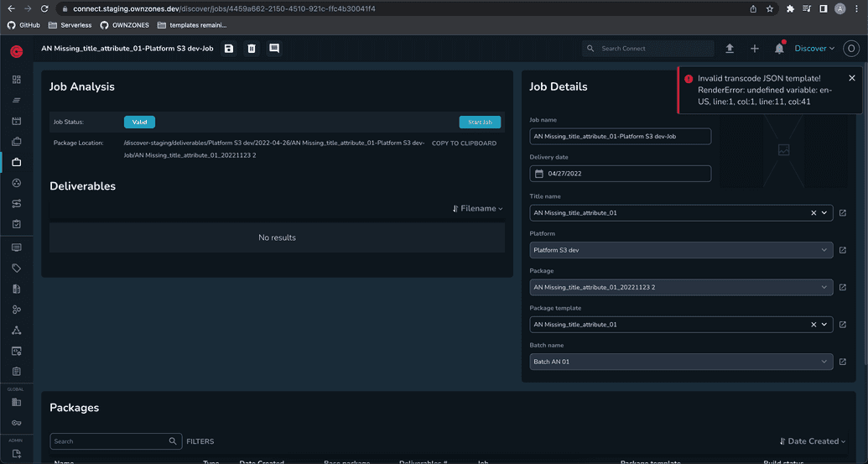The width and height of the screenshot is (868, 464).
Task: Open Title name in external link icon
Action: click(x=843, y=212)
